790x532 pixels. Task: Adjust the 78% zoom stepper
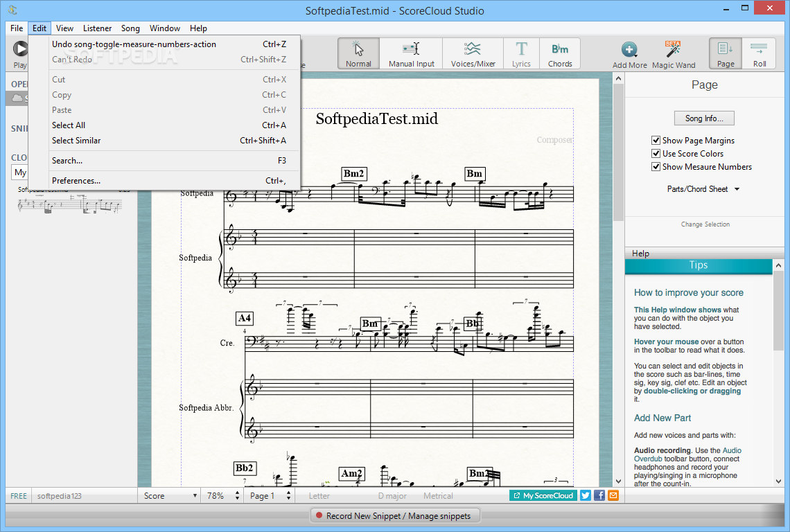click(237, 496)
